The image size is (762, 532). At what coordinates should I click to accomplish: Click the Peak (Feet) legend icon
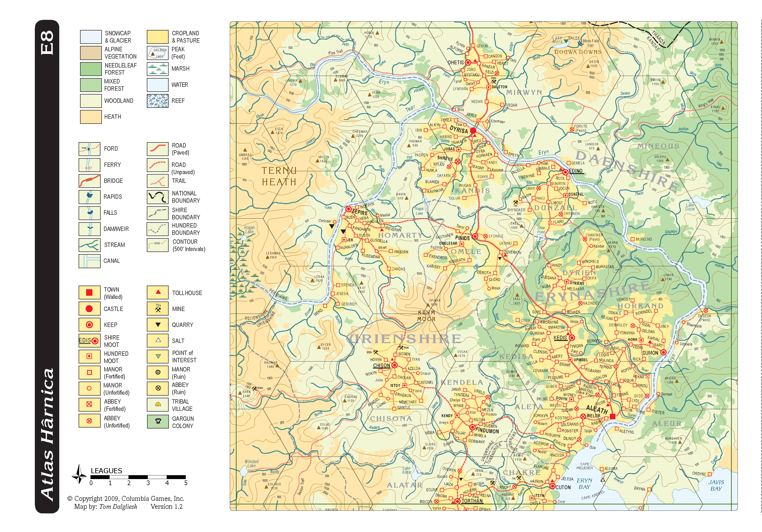click(x=158, y=53)
